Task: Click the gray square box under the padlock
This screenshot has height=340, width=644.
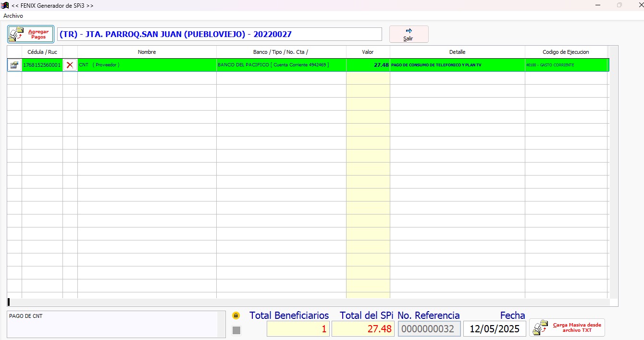Action: (x=236, y=330)
